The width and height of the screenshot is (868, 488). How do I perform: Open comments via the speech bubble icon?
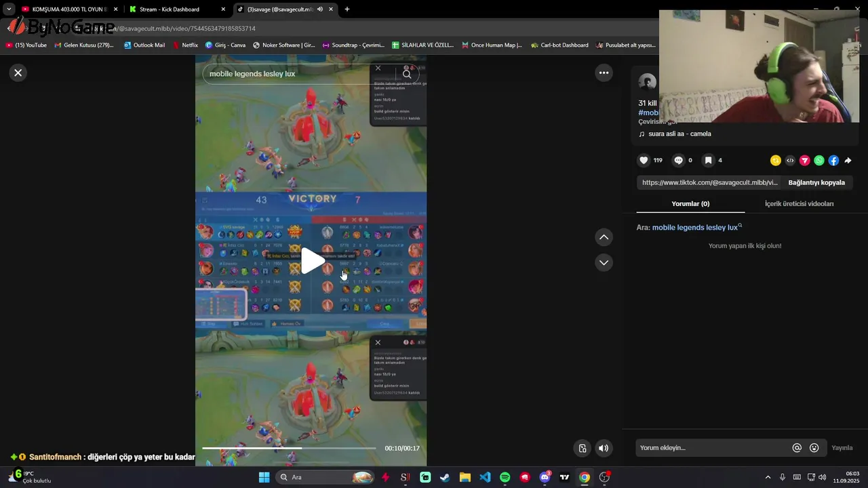pyautogui.click(x=678, y=160)
